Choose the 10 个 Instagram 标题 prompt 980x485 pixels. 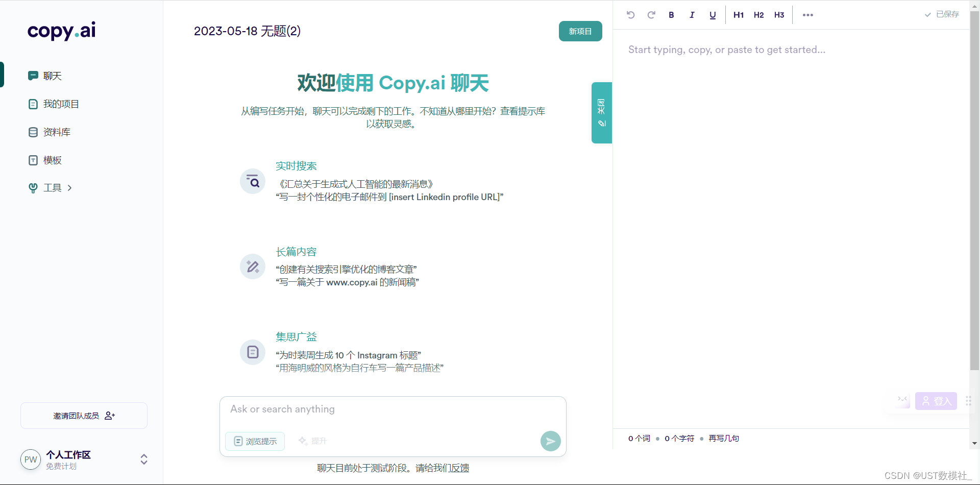point(348,355)
